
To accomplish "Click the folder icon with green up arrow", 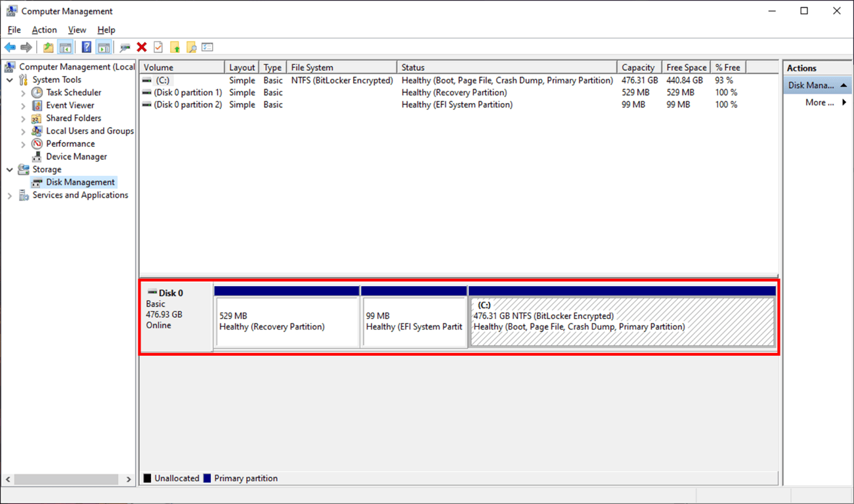I will pos(175,47).
